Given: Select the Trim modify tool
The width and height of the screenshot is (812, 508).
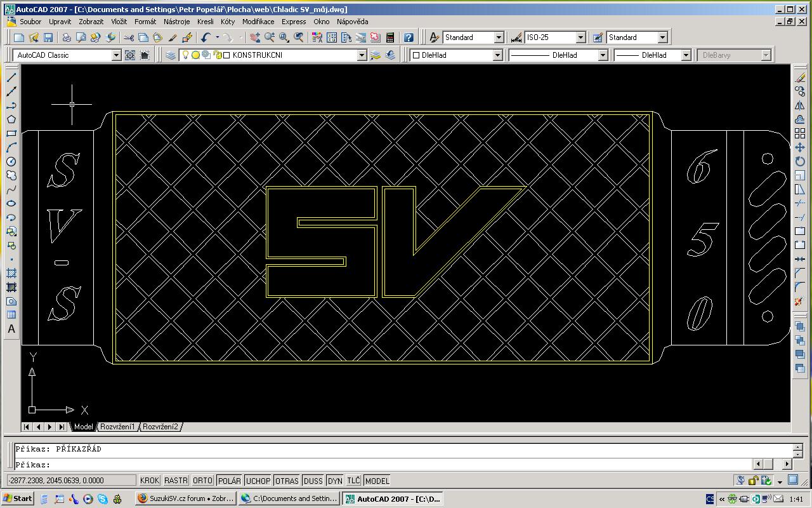Looking at the screenshot, I should [800, 203].
